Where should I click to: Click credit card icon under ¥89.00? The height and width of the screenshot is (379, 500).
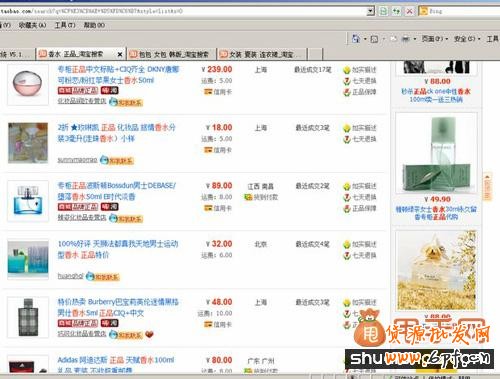208,208
